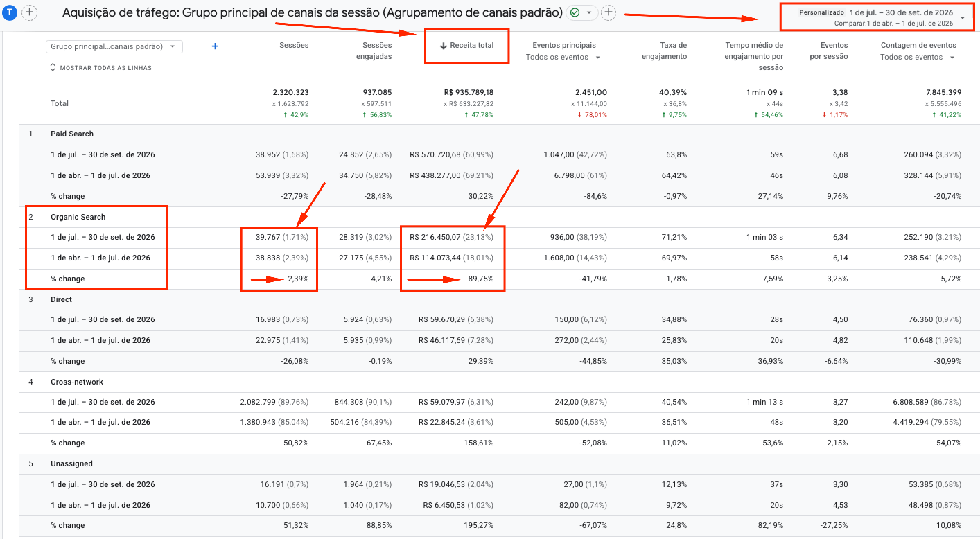Viewport: 980px width, 539px height.
Task: Click the total event count 7.845.399
Action: [943, 92]
